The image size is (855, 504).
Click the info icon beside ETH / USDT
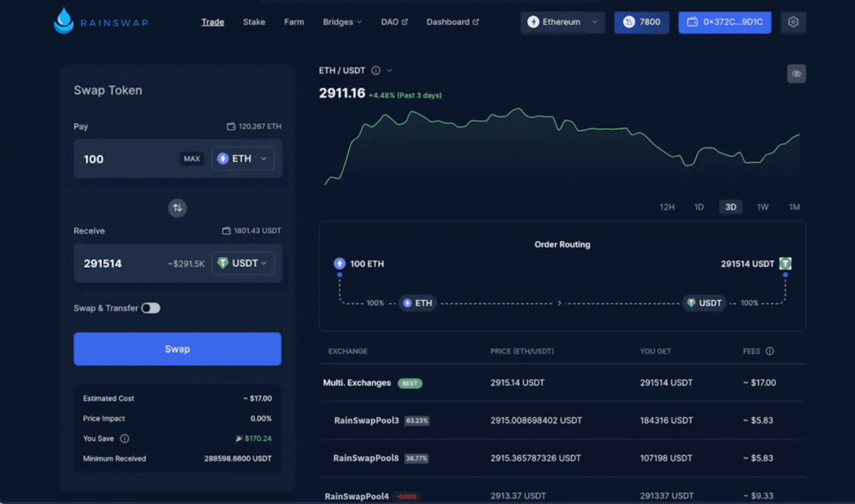point(376,71)
